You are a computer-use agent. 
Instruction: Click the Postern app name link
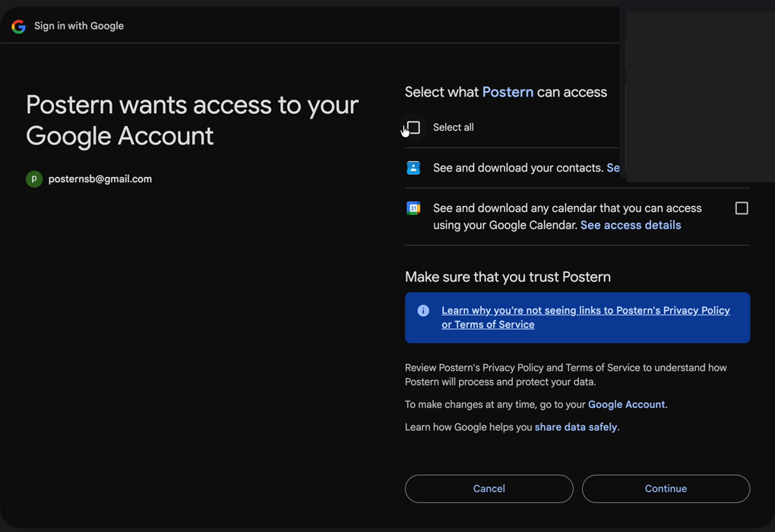click(x=508, y=92)
